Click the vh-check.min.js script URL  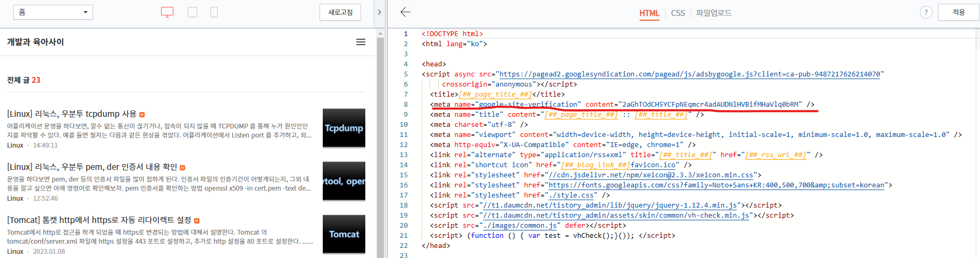pos(616,216)
